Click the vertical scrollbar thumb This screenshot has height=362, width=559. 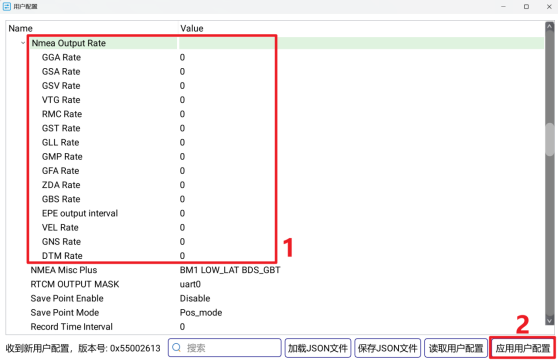coord(550,139)
